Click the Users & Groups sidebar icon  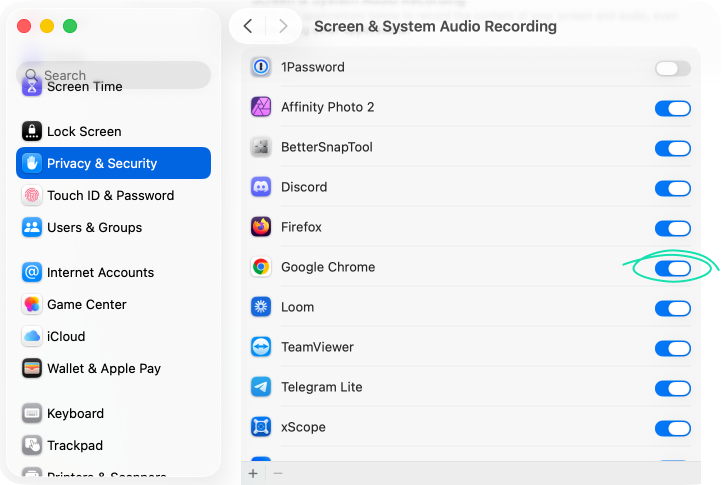pyautogui.click(x=32, y=227)
